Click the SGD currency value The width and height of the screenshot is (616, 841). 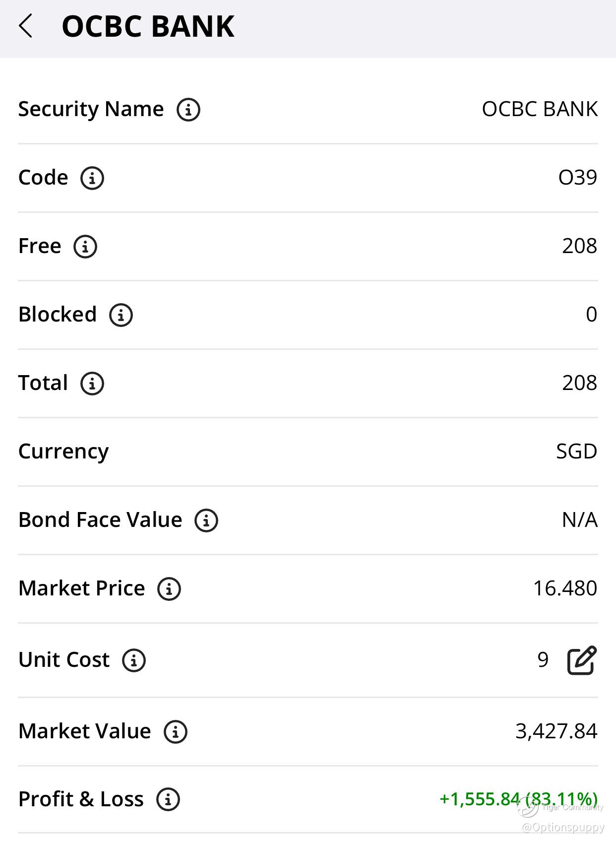pos(576,452)
